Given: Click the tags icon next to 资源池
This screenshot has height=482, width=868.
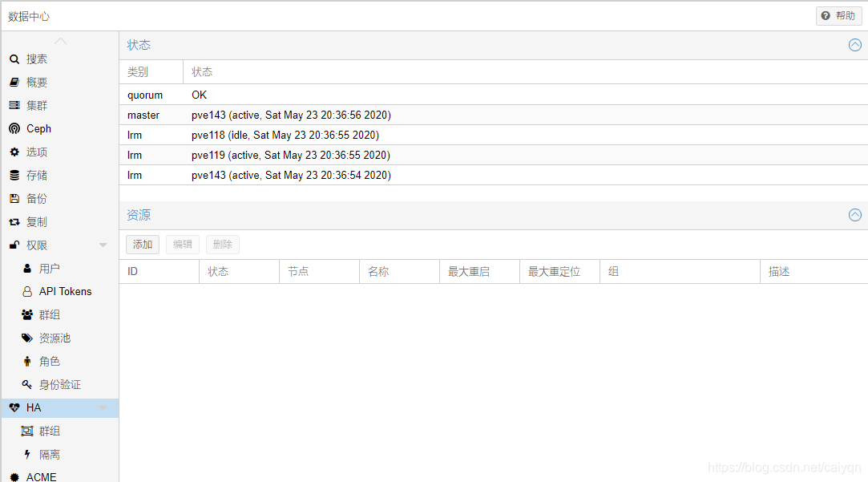Looking at the screenshot, I should coord(27,338).
